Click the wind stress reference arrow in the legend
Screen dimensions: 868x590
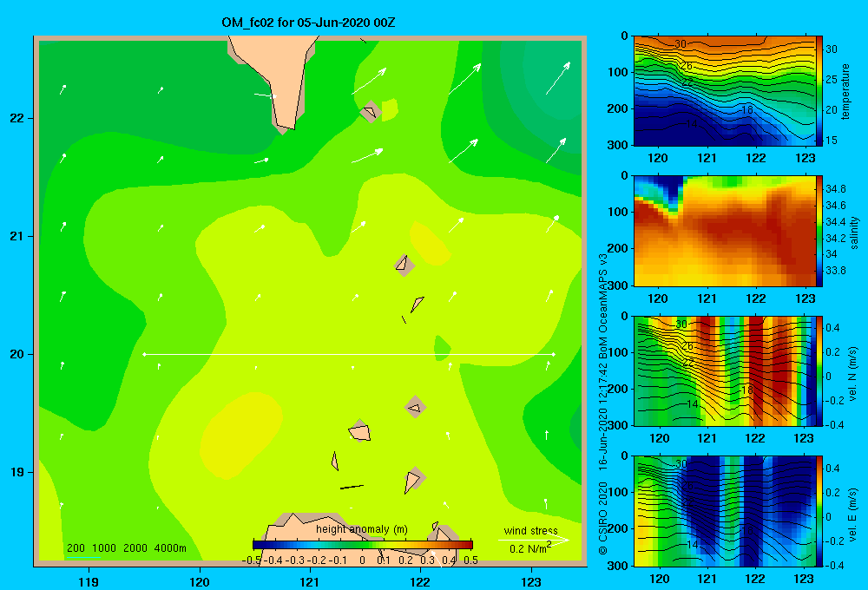534,540
